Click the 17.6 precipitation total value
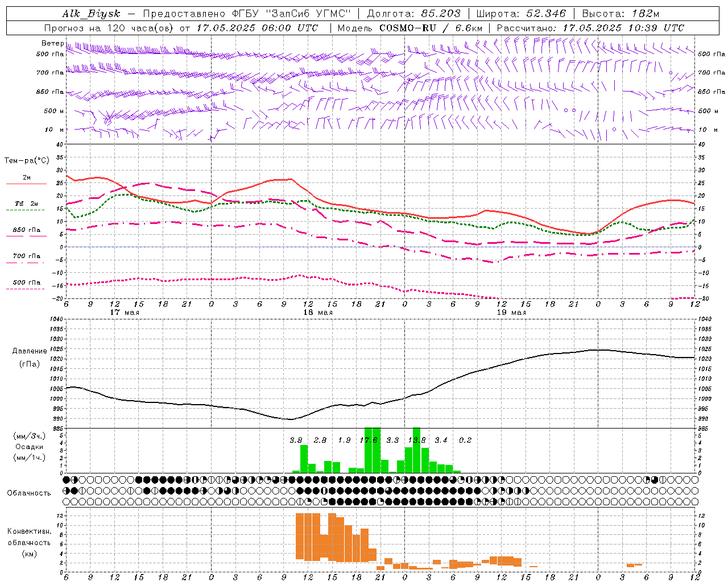728x582 pixels. click(369, 440)
